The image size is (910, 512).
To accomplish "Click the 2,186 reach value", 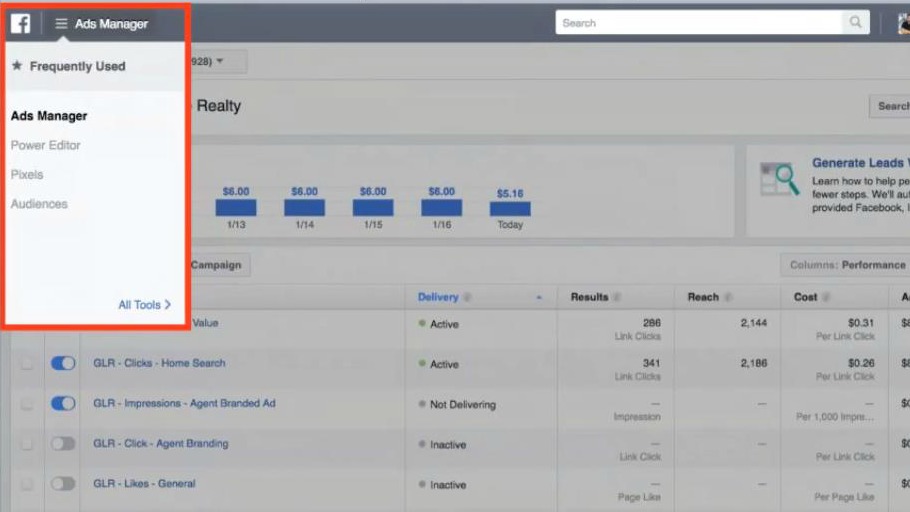I will point(753,363).
